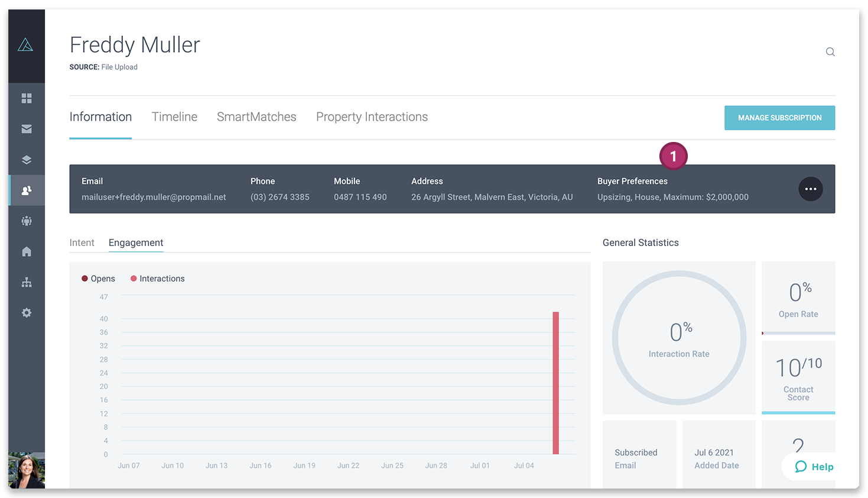Click the search magnifier icon
Viewport: 868px width, 498px height.
click(830, 52)
